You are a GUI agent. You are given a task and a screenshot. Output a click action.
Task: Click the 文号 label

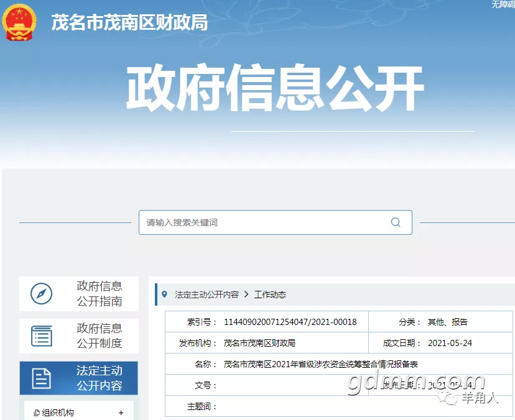(206, 385)
